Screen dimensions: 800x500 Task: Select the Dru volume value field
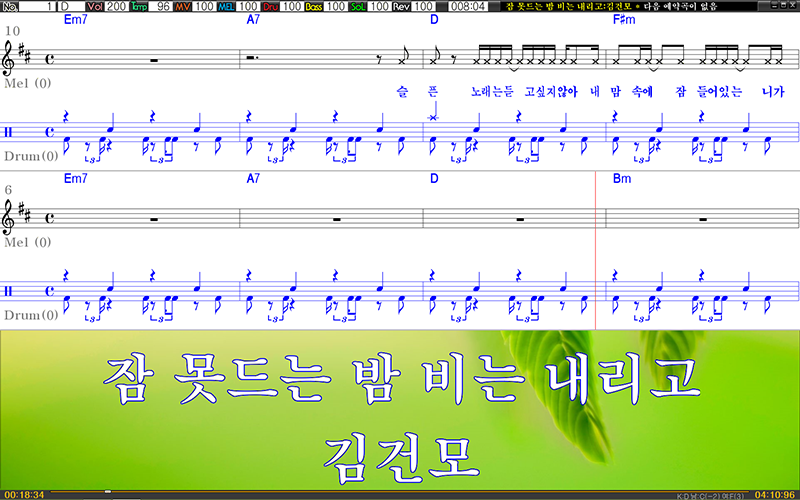click(x=292, y=6)
